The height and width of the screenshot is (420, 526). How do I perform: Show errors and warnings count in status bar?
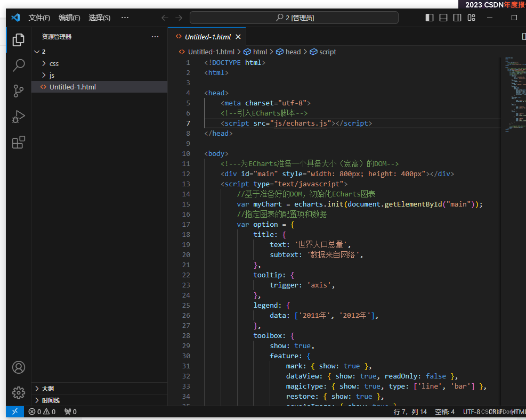click(42, 411)
